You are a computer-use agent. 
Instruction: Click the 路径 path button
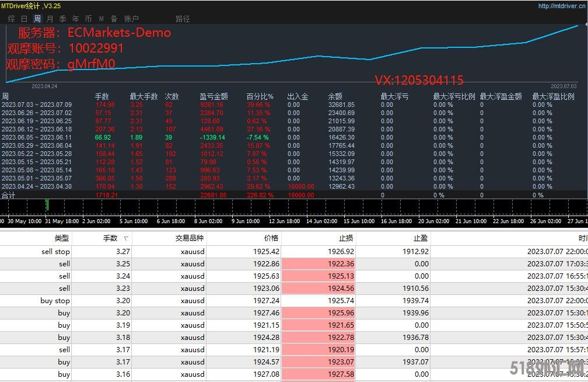tap(183, 19)
